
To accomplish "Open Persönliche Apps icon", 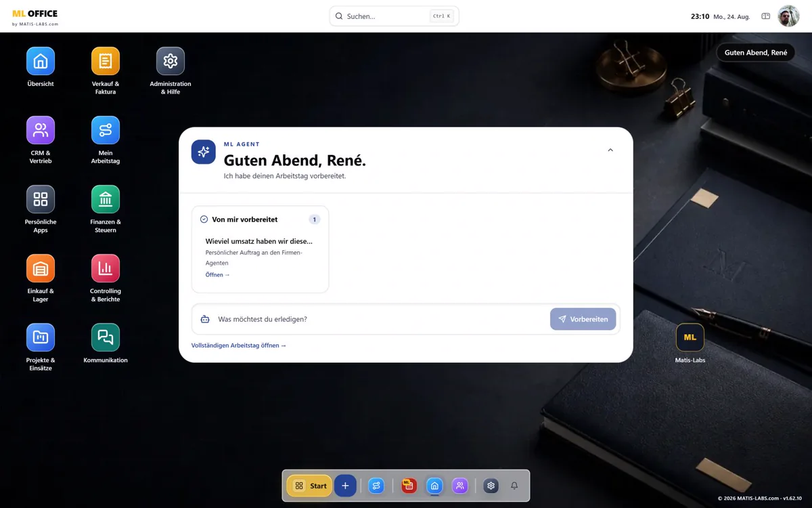I will tap(41, 199).
